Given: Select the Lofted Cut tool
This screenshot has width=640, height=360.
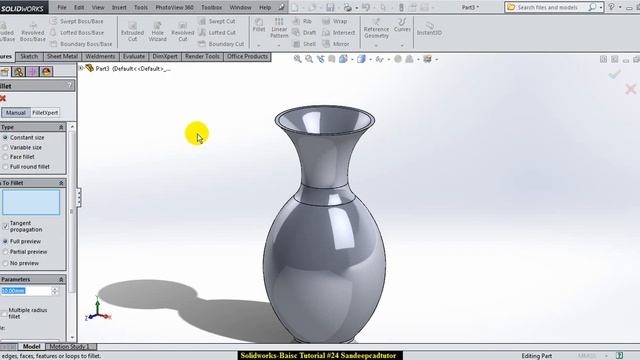Looking at the screenshot, I should [x=217, y=33].
